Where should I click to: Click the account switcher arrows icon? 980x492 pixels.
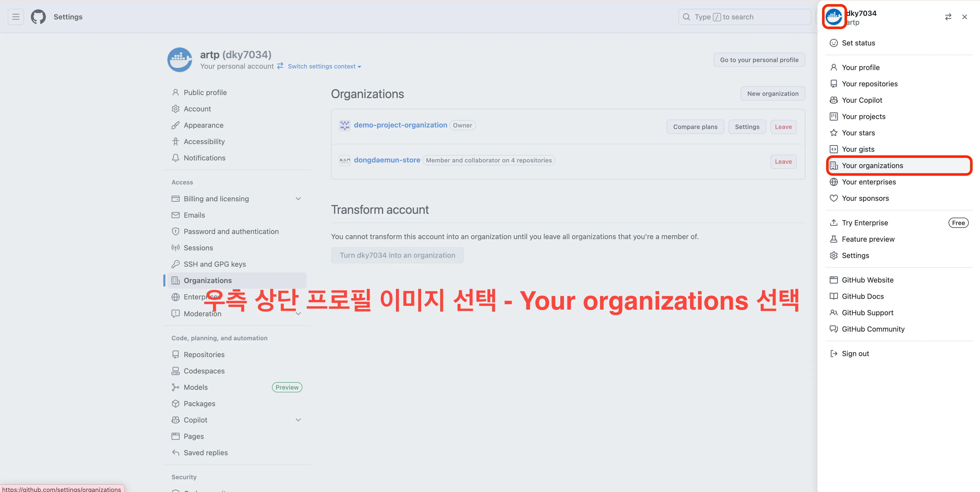click(948, 17)
